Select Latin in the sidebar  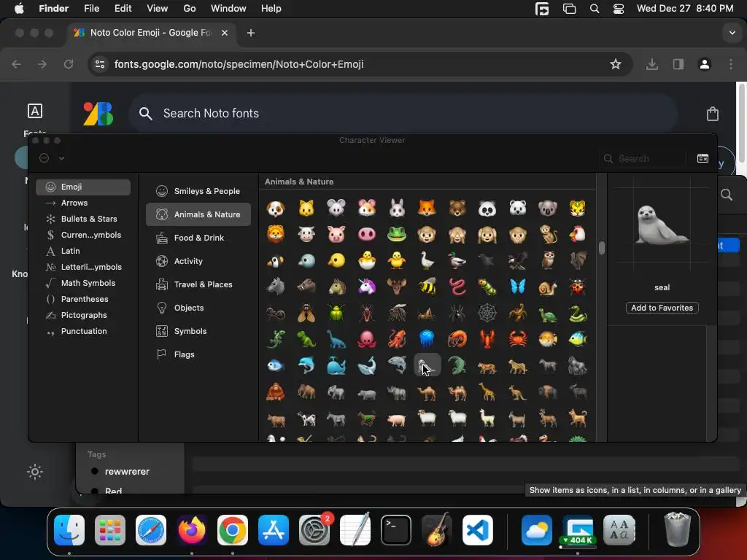click(83, 251)
